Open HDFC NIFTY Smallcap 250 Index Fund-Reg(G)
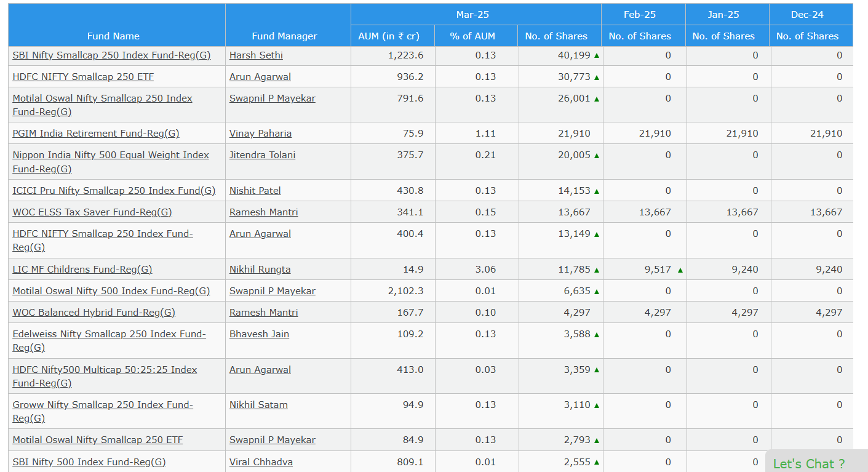The height and width of the screenshot is (472, 868). click(103, 241)
